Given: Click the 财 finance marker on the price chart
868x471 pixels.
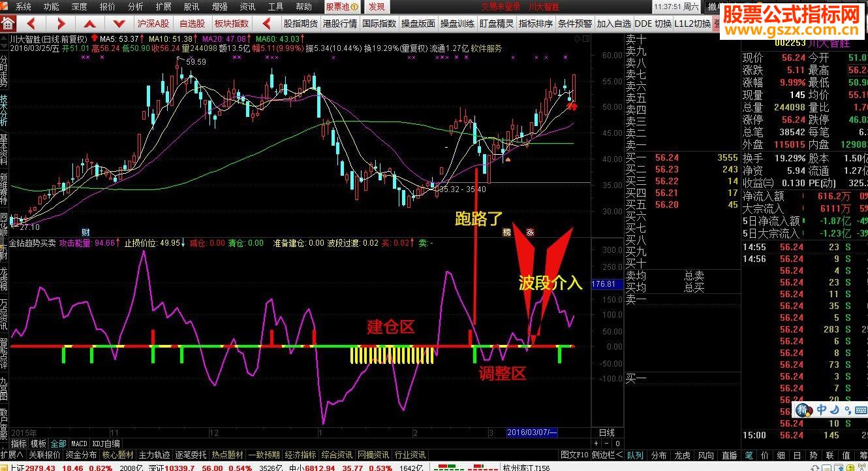Looking at the screenshot, I should tap(85, 232).
